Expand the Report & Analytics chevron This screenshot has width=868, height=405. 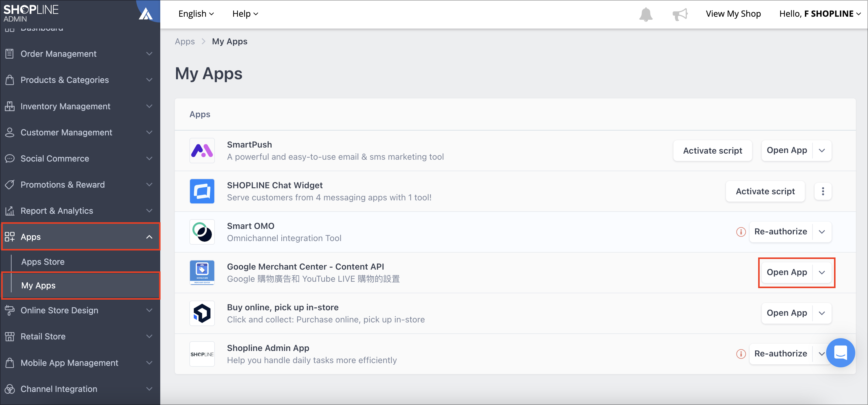coord(149,211)
